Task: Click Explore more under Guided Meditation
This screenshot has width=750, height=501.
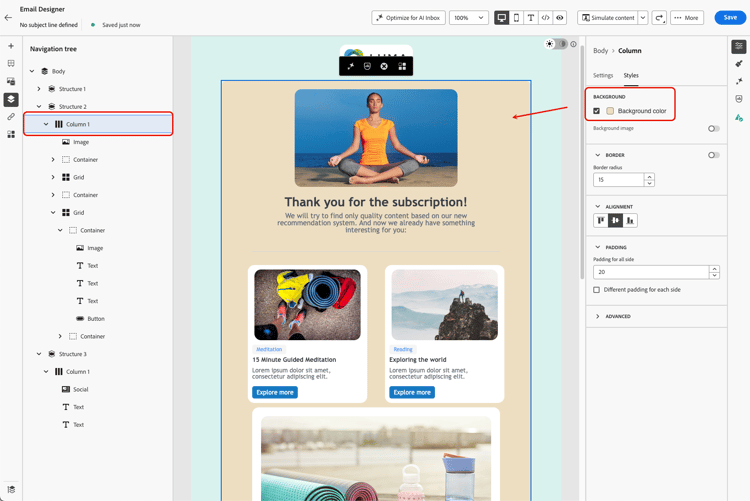Action: [275, 392]
